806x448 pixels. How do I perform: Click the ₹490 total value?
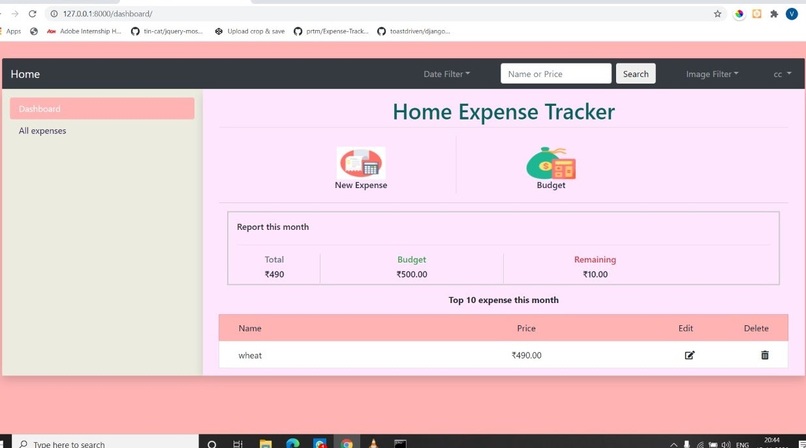(x=274, y=274)
